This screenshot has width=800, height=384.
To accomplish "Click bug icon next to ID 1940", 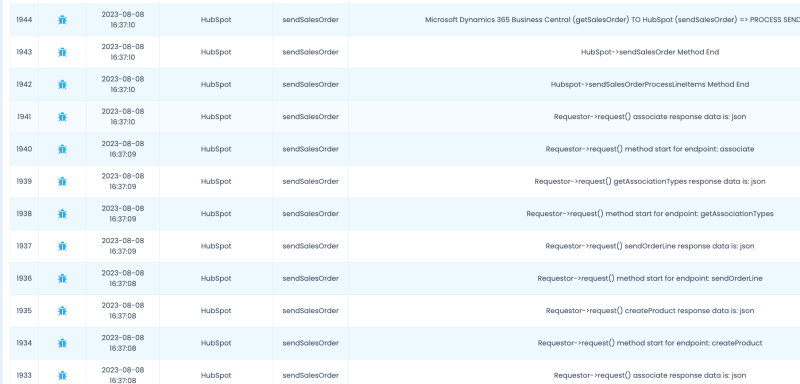I will point(62,149).
